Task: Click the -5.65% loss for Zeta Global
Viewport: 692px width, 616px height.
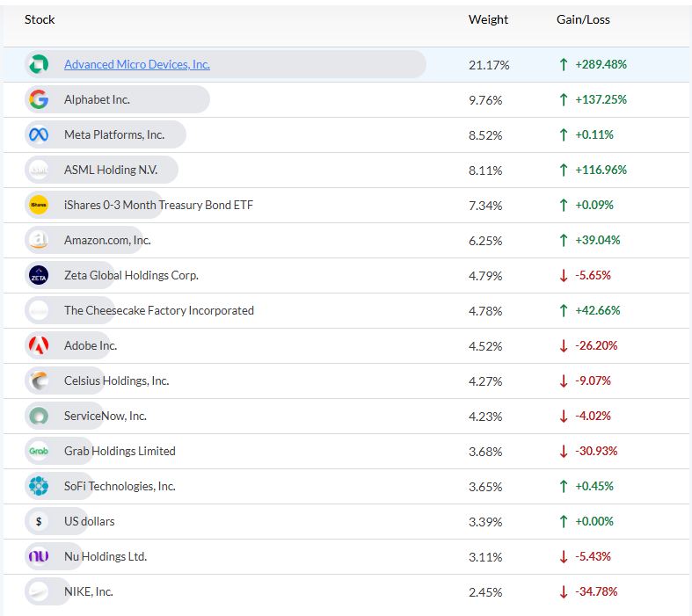Action: (594, 276)
